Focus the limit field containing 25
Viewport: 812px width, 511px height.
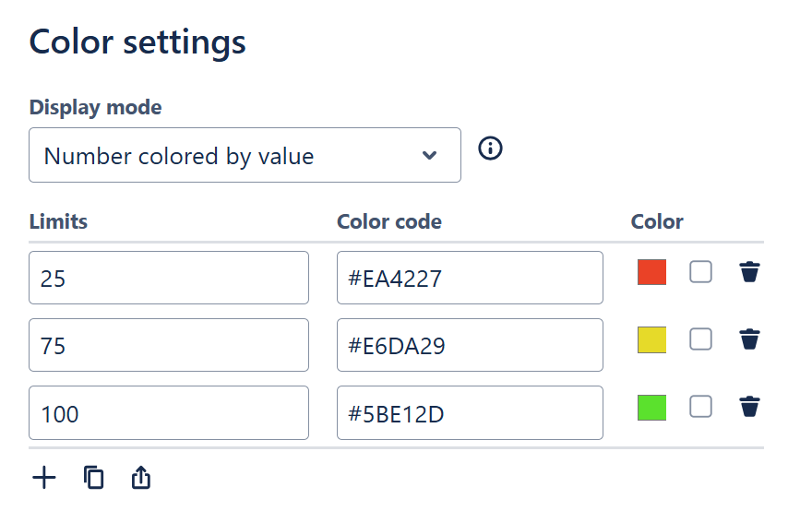pyautogui.click(x=169, y=278)
